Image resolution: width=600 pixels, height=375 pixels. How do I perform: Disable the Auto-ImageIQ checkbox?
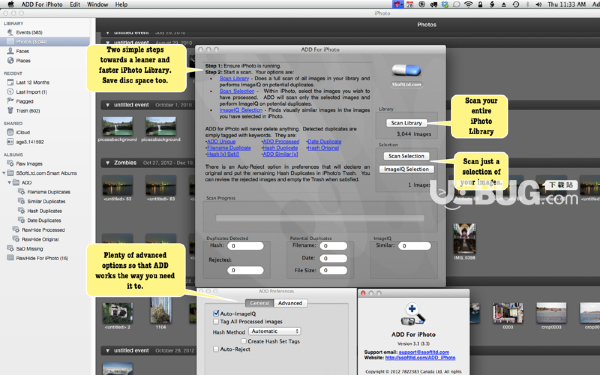tap(216, 313)
